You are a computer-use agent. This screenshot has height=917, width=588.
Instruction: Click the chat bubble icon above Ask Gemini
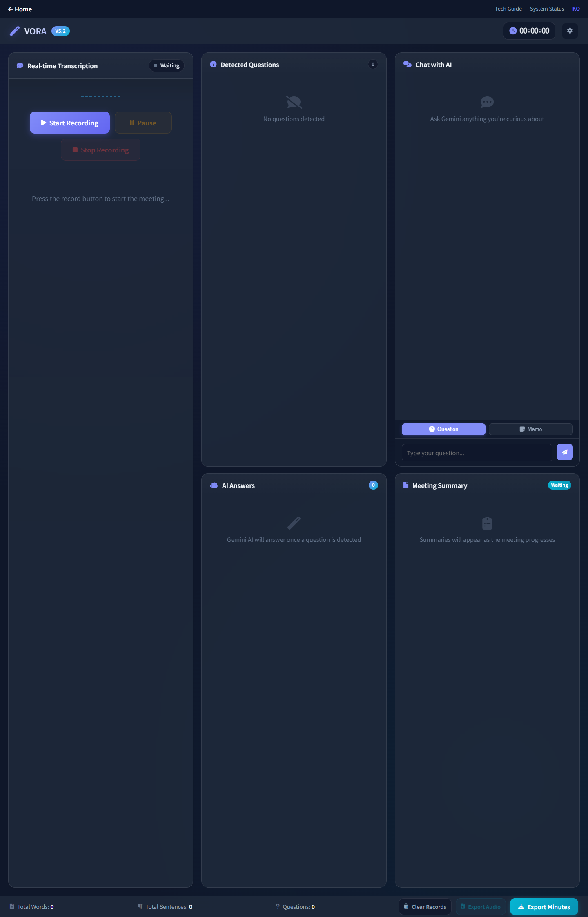pos(487,102)
